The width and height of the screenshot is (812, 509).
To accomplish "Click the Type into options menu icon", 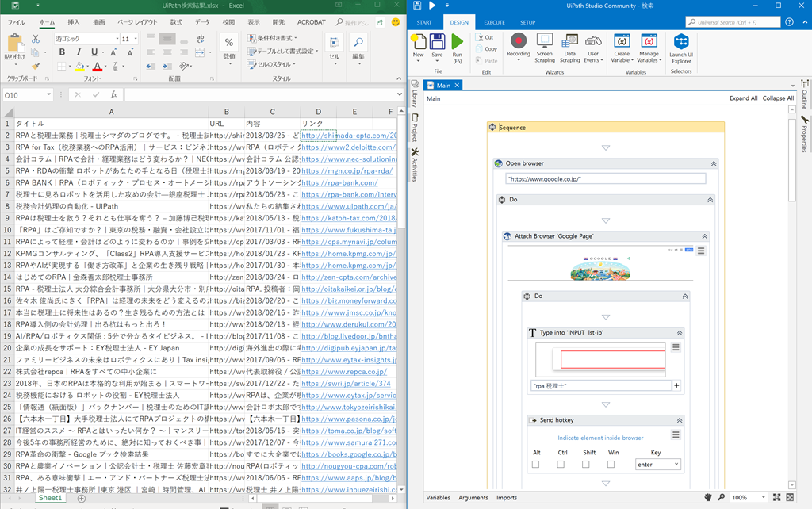I will [x=676, y=347].
